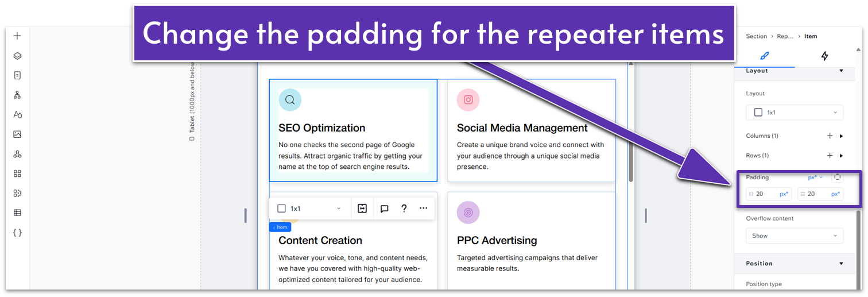Switch to Design brush tab

click(x=764, y=56)
